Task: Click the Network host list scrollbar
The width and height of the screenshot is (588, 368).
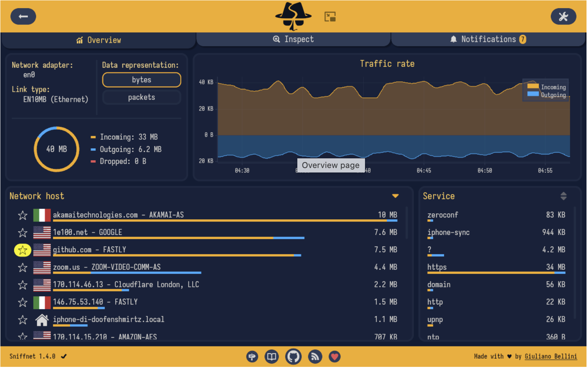Action: (x=406, y=223)
